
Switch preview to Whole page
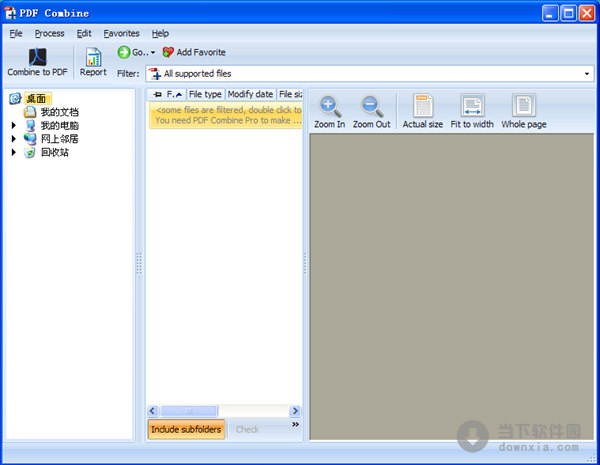pyautogui.click(x=524, y=111)
